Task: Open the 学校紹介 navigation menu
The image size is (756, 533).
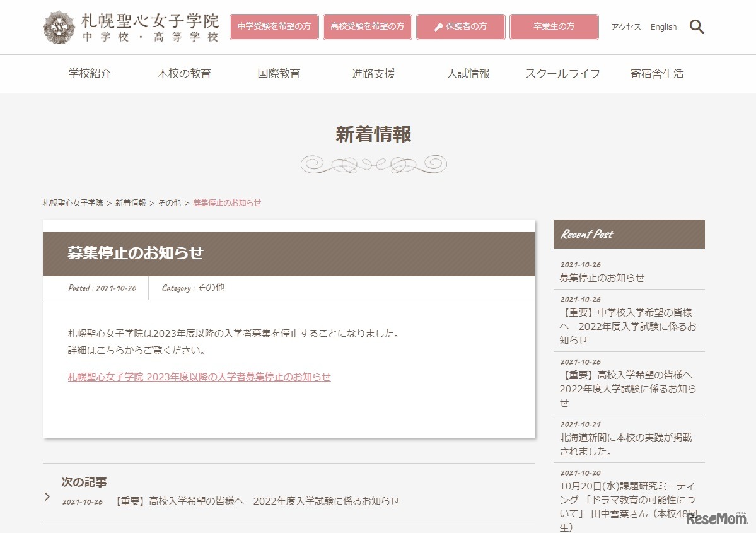Action: 90,73
